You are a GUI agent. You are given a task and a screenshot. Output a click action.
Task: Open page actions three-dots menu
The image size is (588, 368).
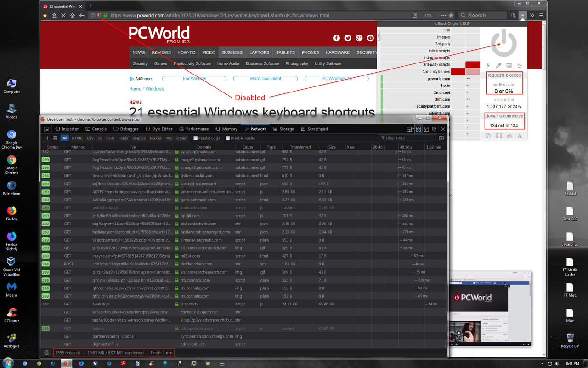443,15
